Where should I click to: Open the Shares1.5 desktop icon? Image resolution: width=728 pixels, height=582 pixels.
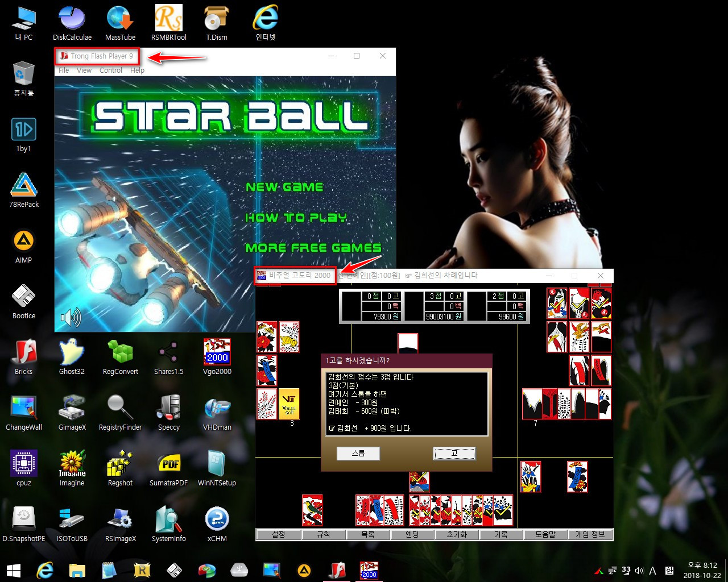pyautogui.click(x=169, y=357)
